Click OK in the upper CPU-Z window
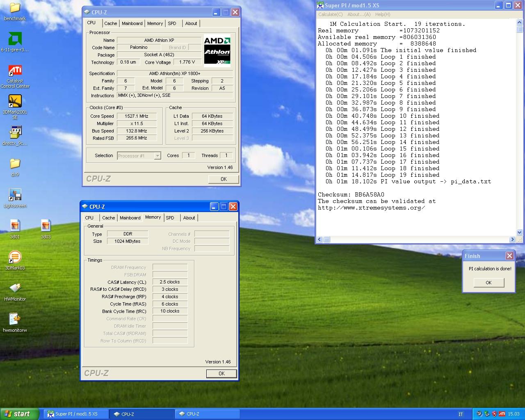Screen dimensions: 525x420 click(224, 179)
